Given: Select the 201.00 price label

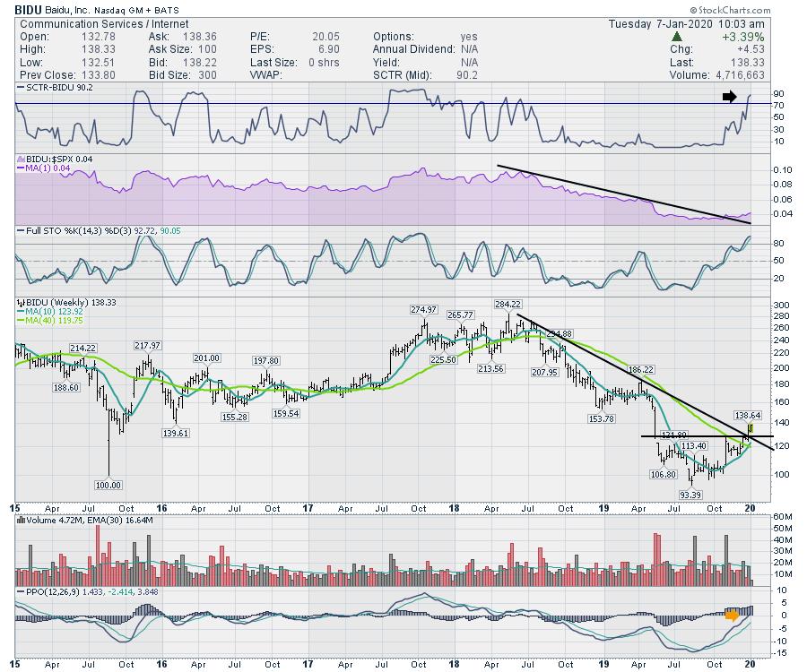Looking at the screenshot, I should [207, 358].
